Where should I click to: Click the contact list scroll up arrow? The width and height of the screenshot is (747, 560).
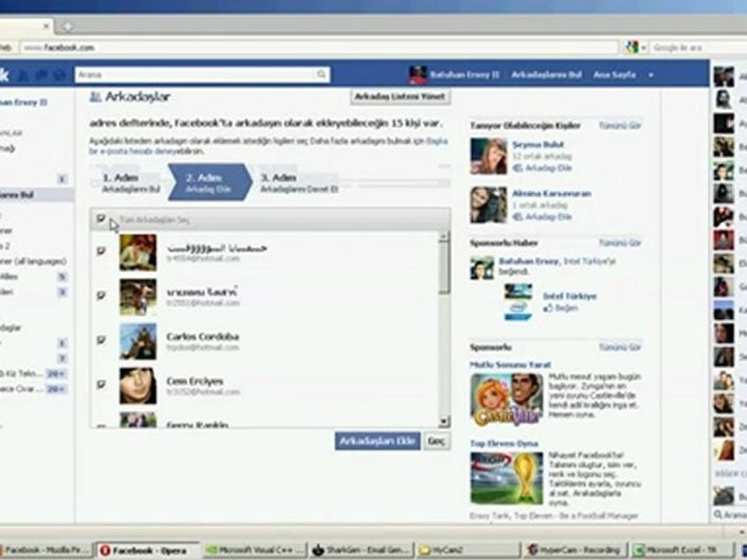444,236
